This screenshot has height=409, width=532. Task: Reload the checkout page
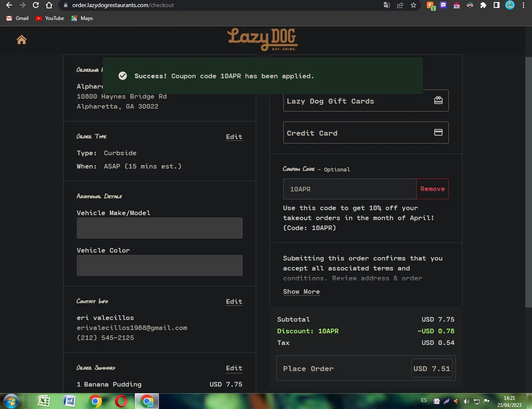point(36,5)
